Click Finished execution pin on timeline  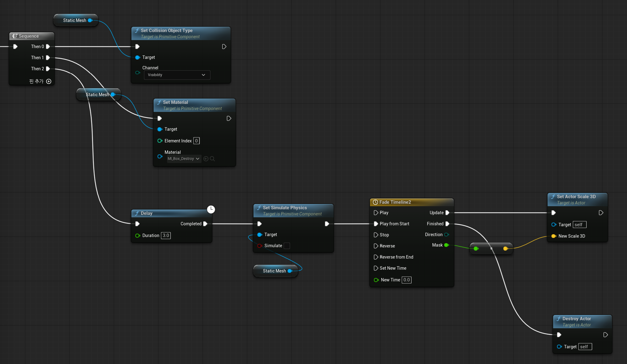447,224
